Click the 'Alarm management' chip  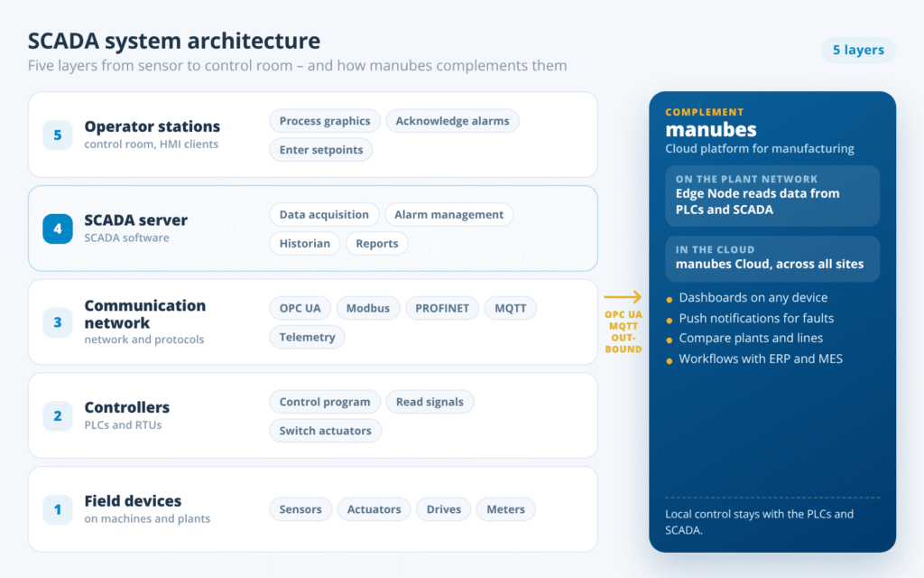[449, 215]
